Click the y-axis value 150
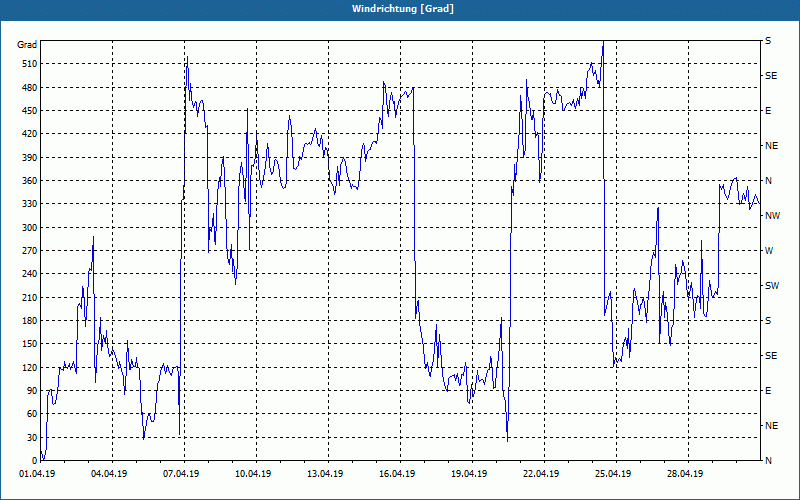This screenshot has width=800, height=500. 30,344
